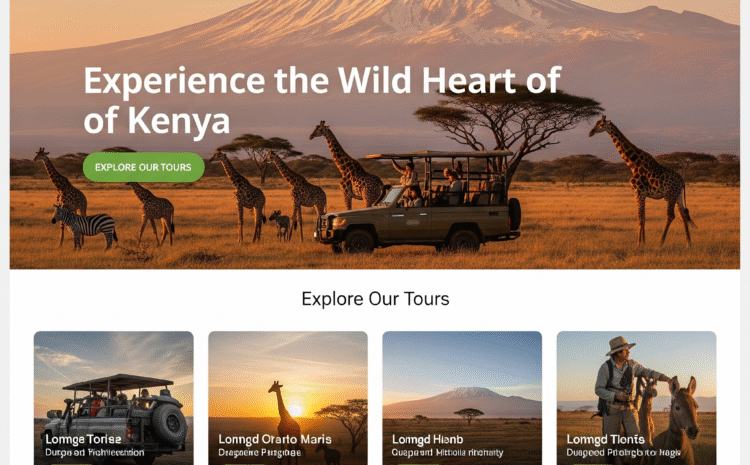Open the giraffe sunset tour card image
The image size is (750, 465).
[x=288, y=398]
